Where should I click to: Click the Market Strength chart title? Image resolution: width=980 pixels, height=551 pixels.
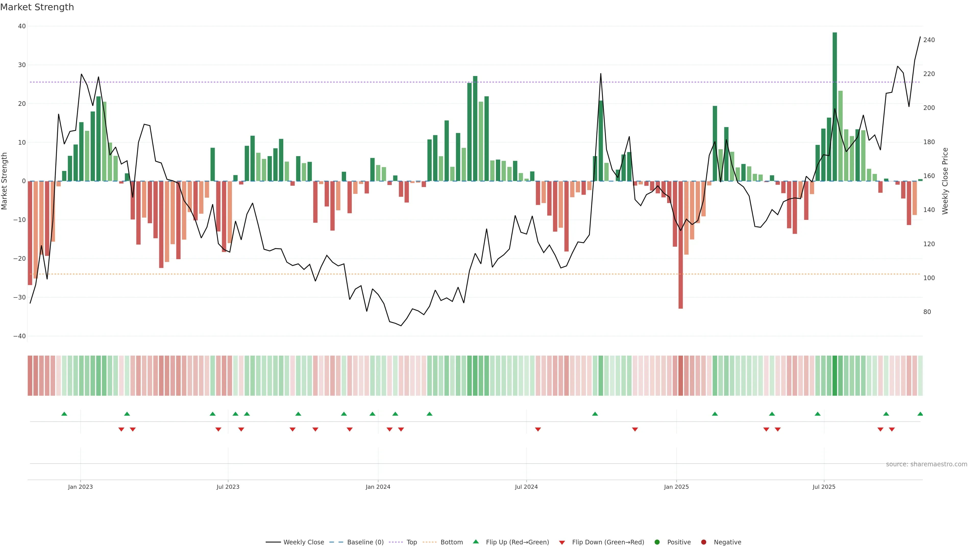point(37,7)
